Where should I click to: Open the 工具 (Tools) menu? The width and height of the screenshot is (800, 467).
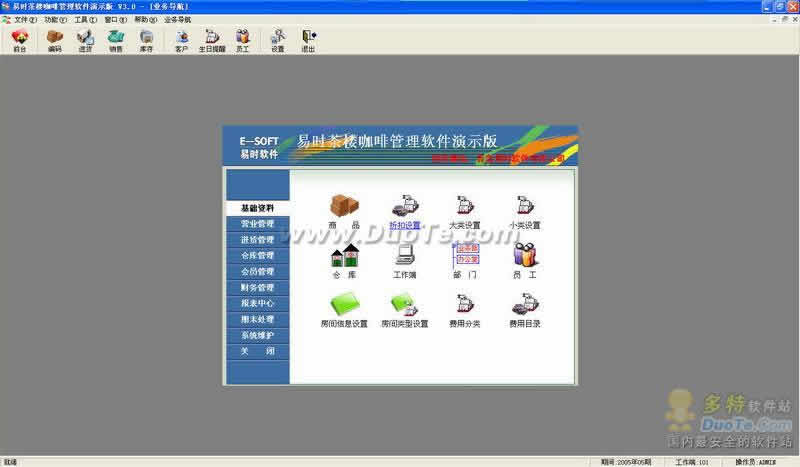pyautogui.click(x=85, y=19)
